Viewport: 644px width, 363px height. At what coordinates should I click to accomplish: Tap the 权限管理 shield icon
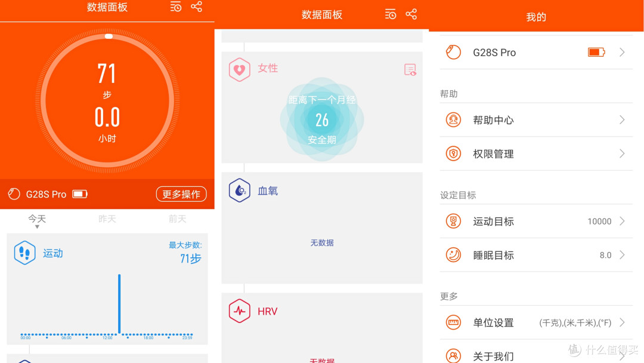453,154
